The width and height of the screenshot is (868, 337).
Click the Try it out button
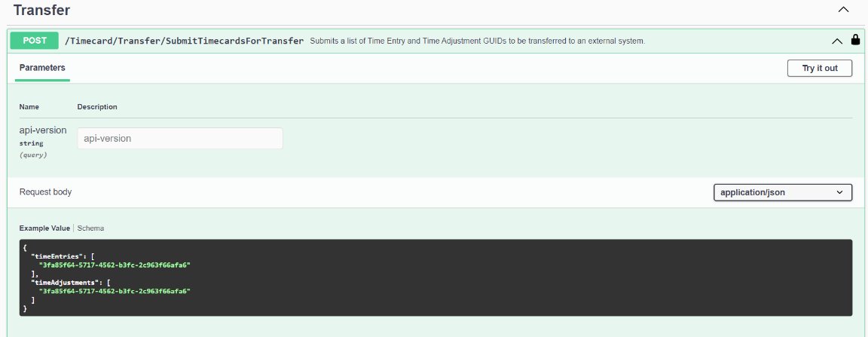pos(820,68)
